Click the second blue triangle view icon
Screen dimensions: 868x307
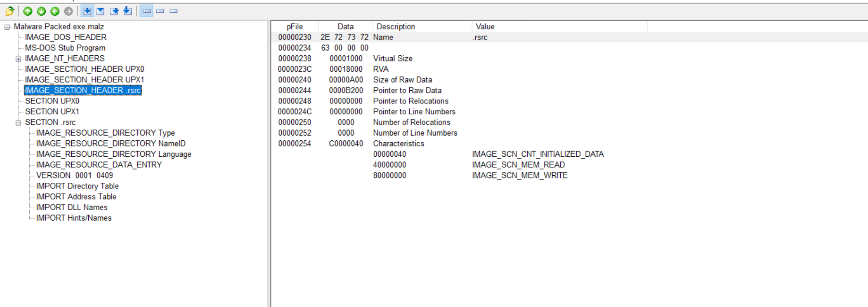click(101, 11)
